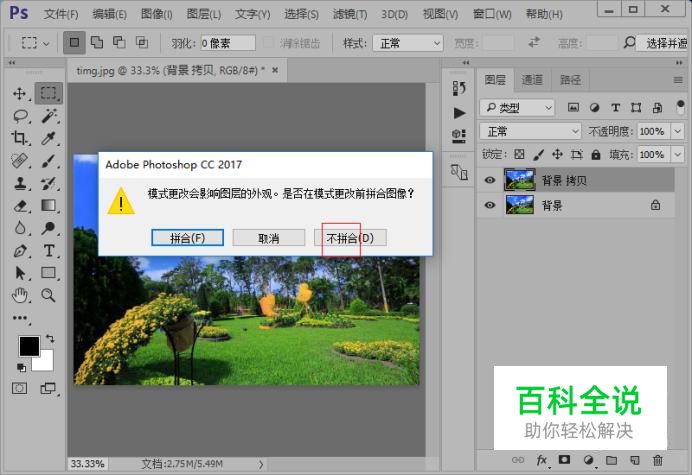Select the Lasso tool

[20, 116]
